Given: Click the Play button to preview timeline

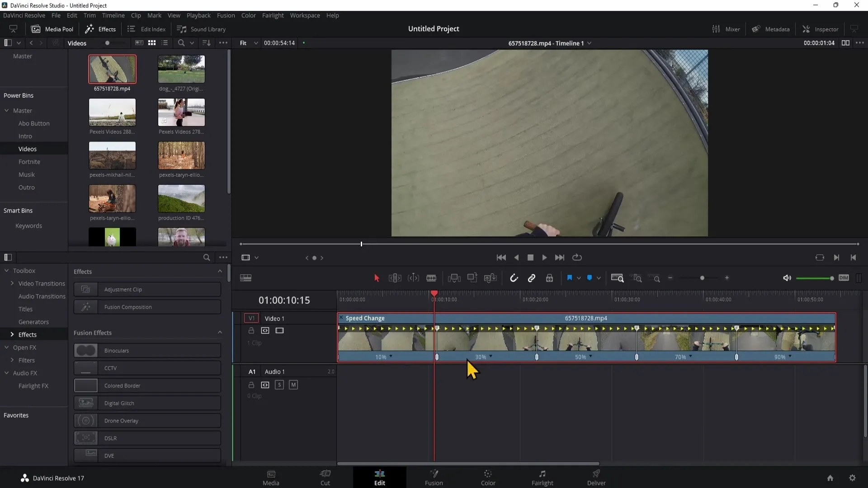Looking at the screenshot, I should pos(544,258).
